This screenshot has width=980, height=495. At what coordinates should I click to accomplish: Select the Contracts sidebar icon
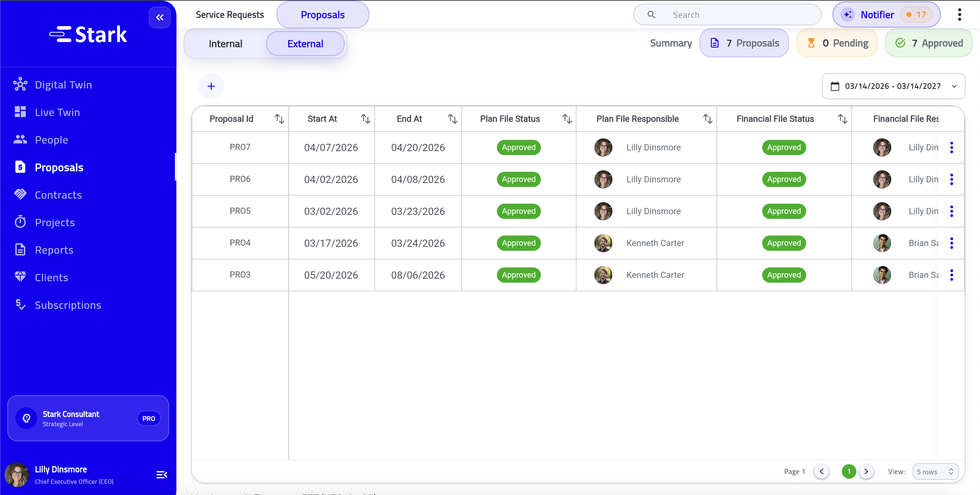(20, 195)
